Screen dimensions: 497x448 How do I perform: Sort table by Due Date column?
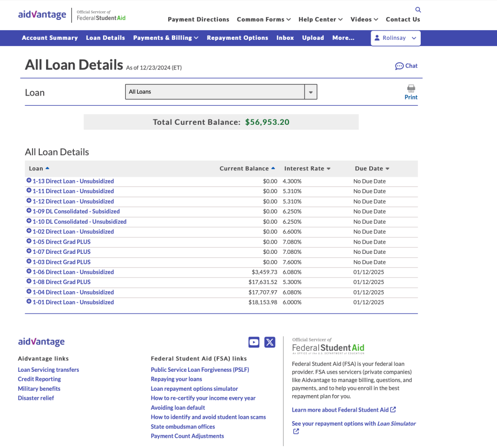[372, 168]
